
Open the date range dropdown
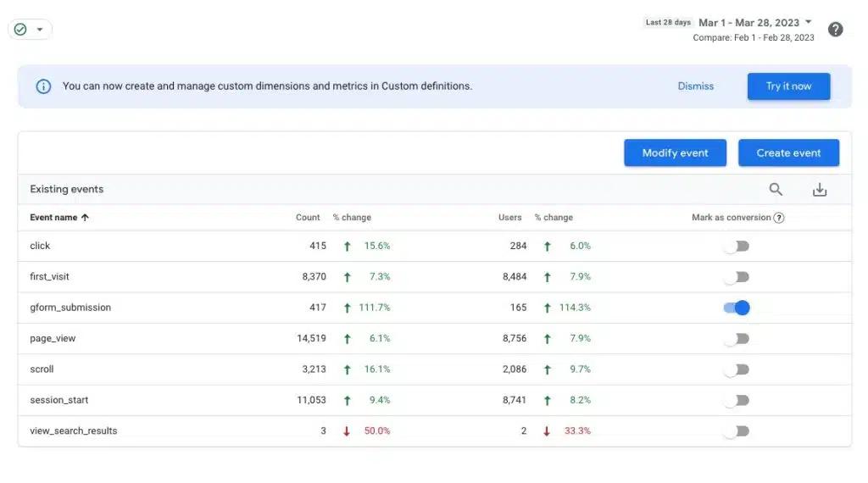point(754,23)
